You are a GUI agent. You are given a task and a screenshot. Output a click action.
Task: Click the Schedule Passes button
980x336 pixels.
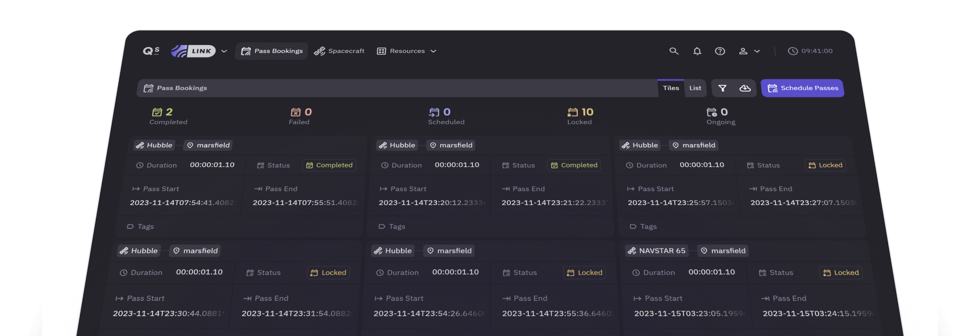point(802,88)
